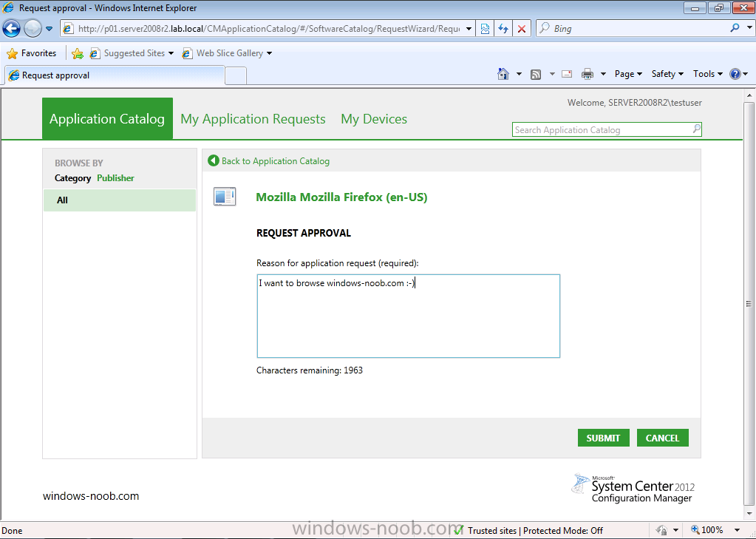Open the Safety menu
This screenshot has height=539, width=756.
pyautogui.click(x=668, y=74)
